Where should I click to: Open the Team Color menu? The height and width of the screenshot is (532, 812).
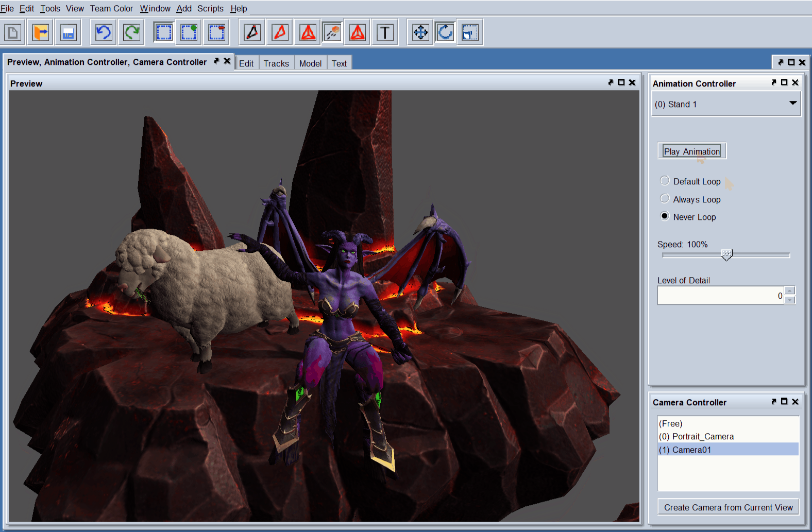(111, 8)
